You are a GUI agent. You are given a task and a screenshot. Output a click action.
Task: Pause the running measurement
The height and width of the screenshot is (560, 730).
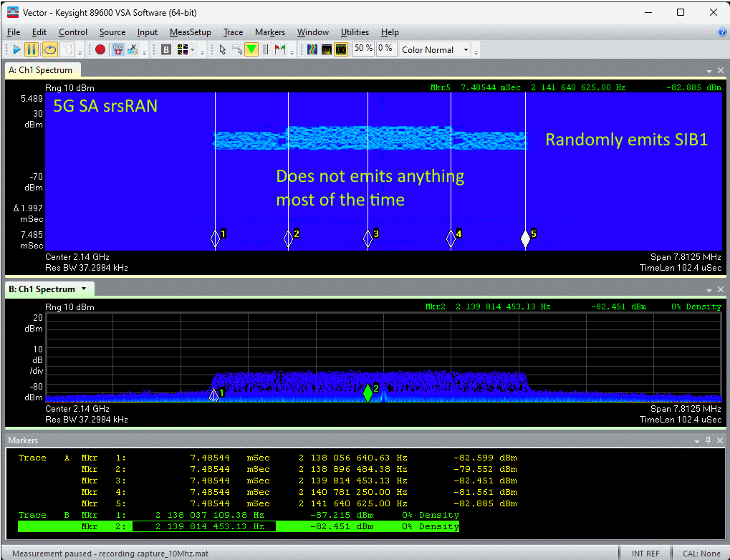(31, 49)
